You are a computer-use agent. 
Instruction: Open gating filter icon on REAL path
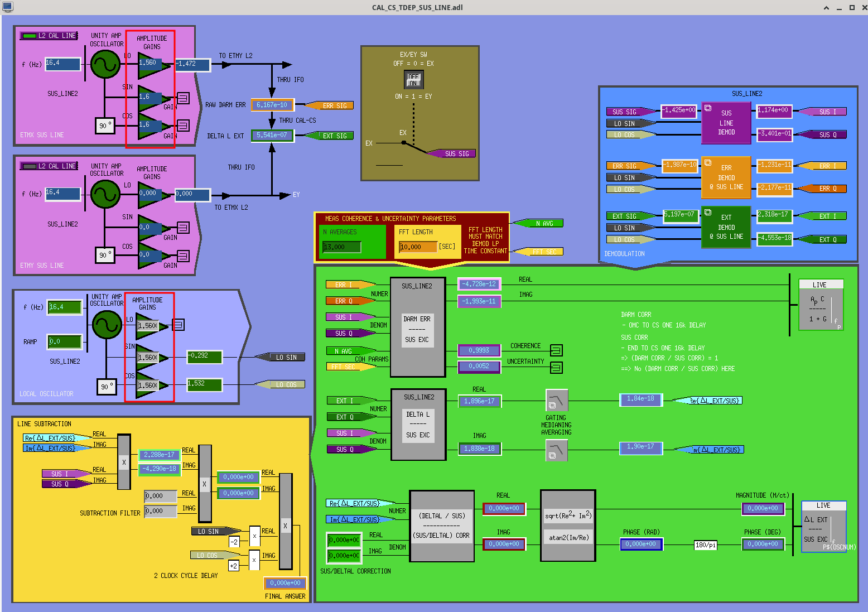(556, 401)
